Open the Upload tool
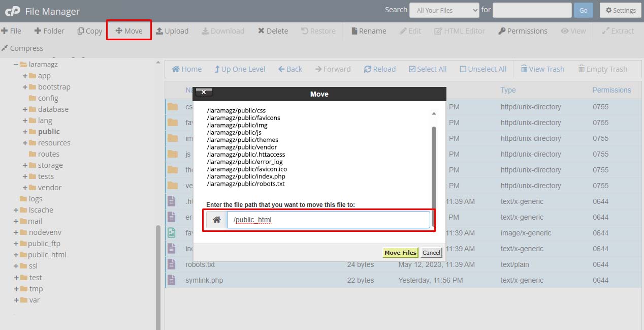The width and height of the screenshot is (644, 330). point(172,31)
